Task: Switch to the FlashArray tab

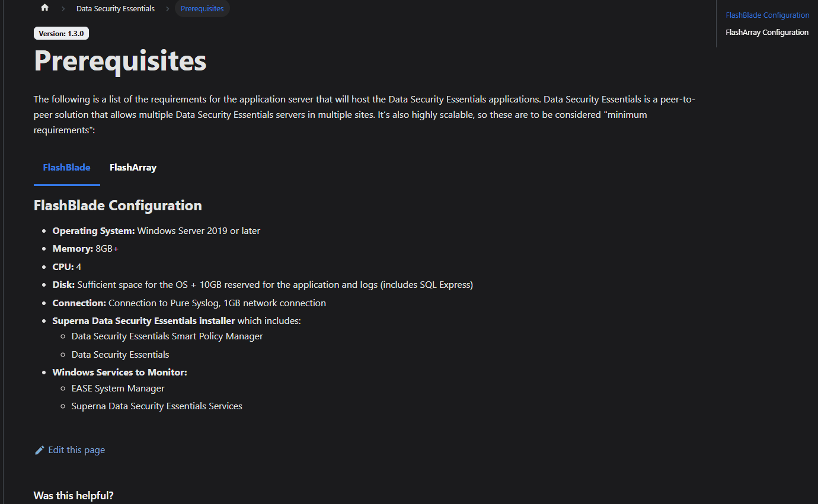Action: (x=133, y=168)
